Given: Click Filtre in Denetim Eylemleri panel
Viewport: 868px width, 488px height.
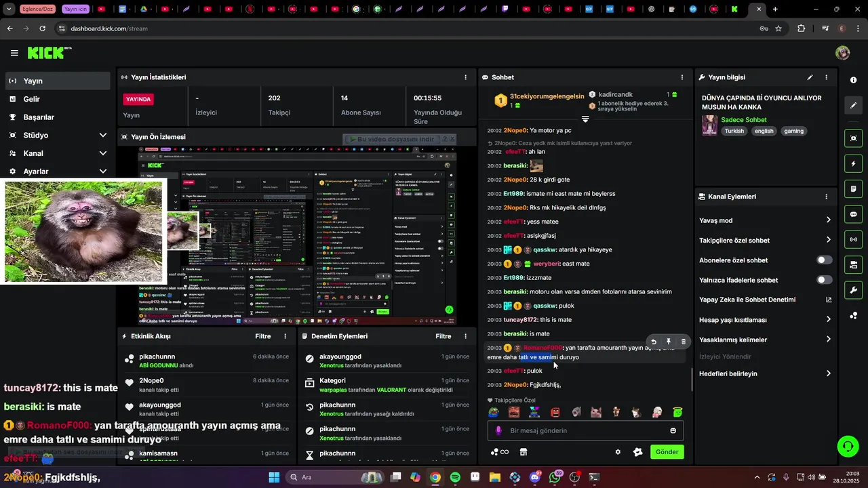Looking at the screenshot, I should click(443, 336).
